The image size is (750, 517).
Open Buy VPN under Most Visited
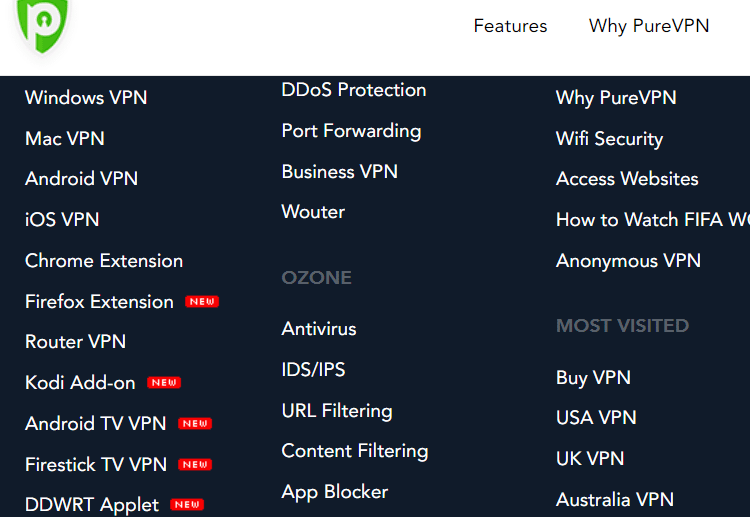point(593,378)
